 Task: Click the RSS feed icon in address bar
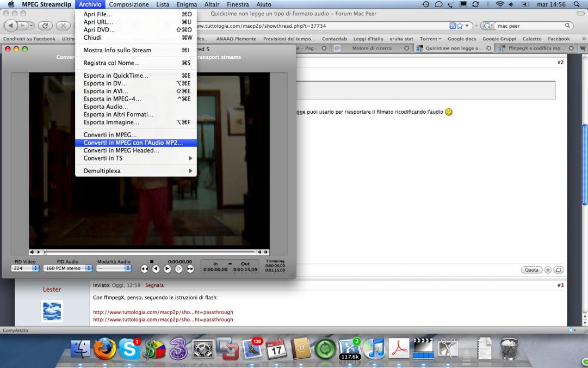tap(453, 26)
